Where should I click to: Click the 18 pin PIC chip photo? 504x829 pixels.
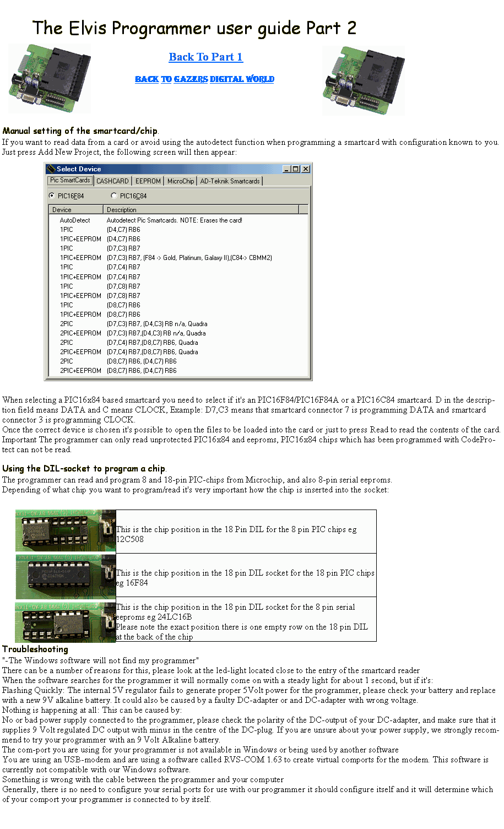click(65, 576)
